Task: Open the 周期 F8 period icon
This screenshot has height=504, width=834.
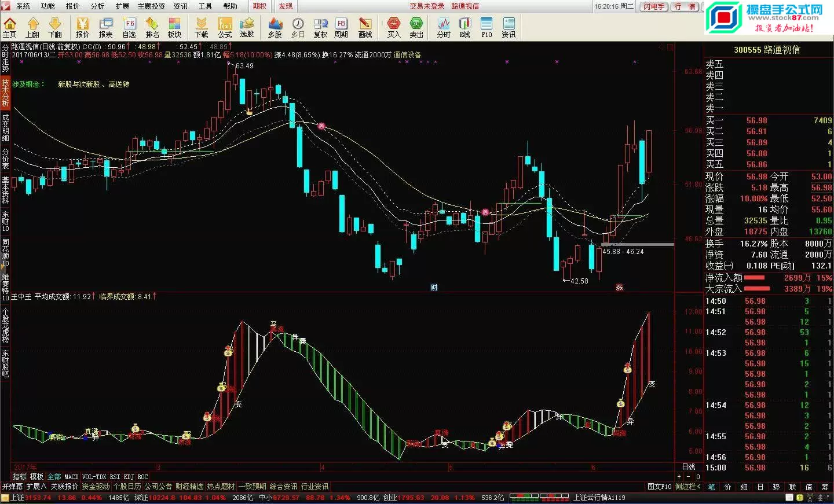Action: [341, 27]
